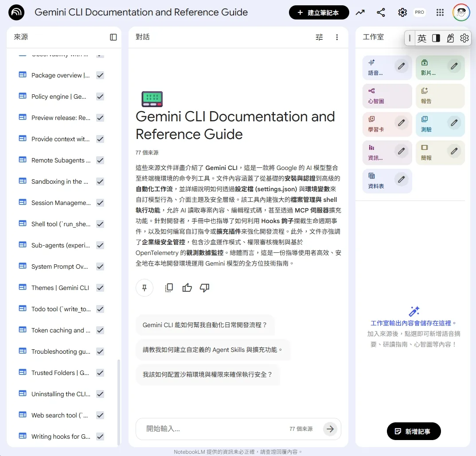Click the 新增記事 add note button
Screen dimensions: 476x456
(414, 431)
